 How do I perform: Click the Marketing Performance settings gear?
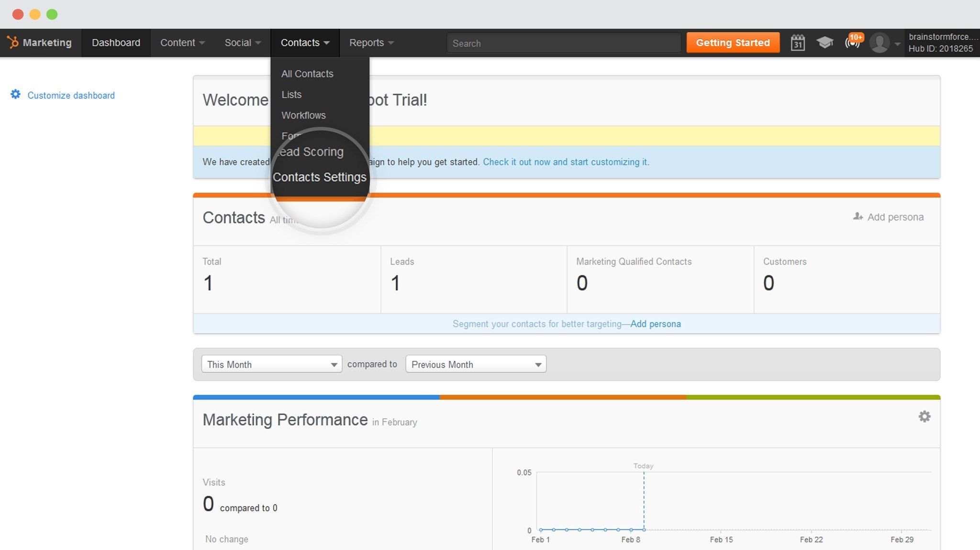click(924, 416)
